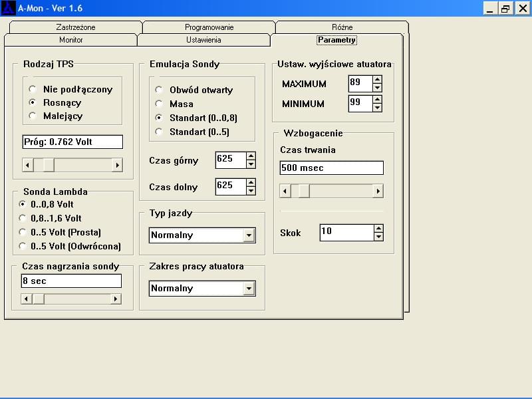
Task: Switch to the Monitor tab
Action: click(70, 40)
